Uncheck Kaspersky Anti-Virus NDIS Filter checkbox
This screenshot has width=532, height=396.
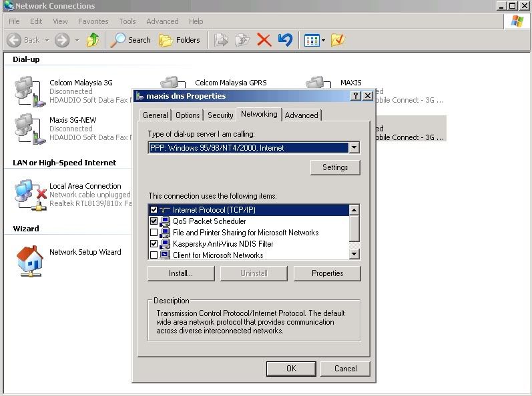pos(154,244)
